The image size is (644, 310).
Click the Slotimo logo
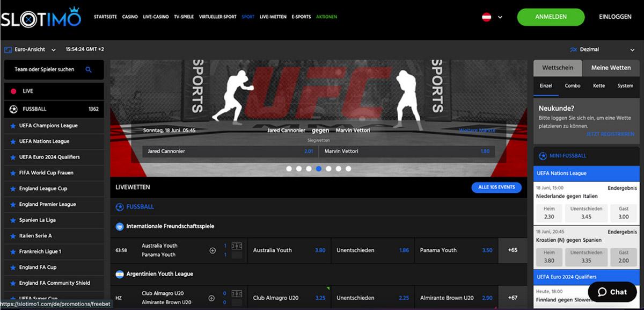coord(41,18)
